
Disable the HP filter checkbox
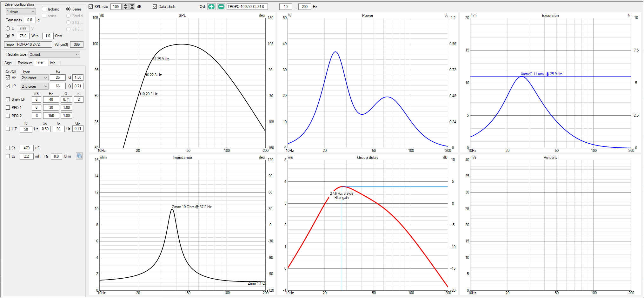[8, 78]
